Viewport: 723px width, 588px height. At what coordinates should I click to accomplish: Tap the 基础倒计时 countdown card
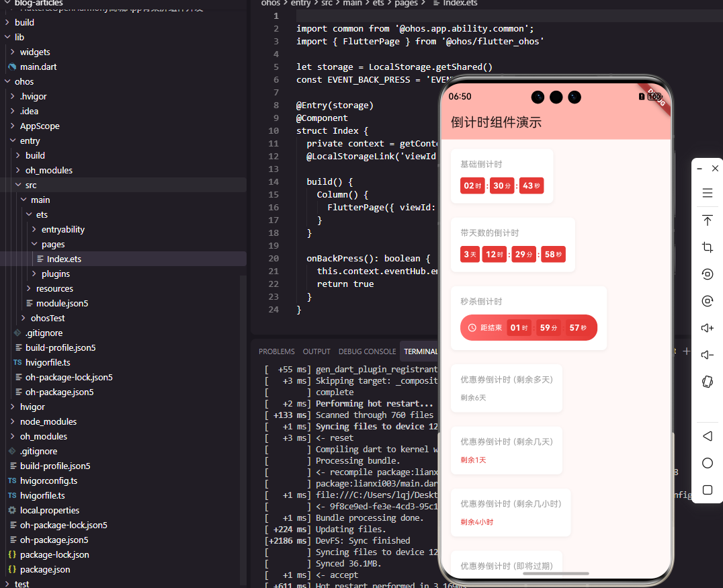(x=502, y=176)
